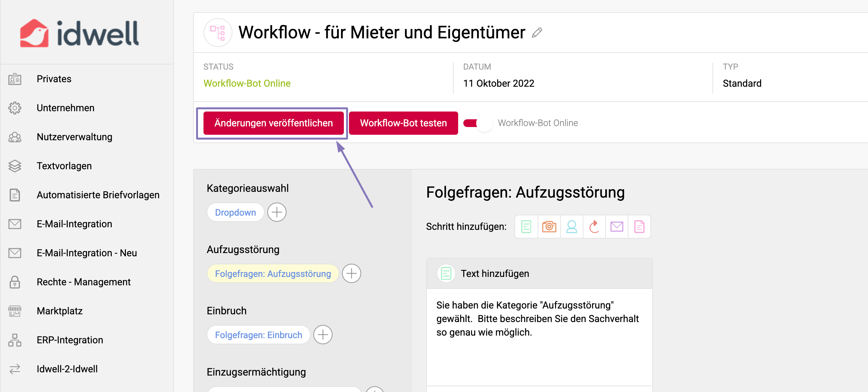This screenshot has width=868, height=392.
Task: Click the Workflow-Bot Online status text
Action: pyautogui.click(x=247, y=83)
